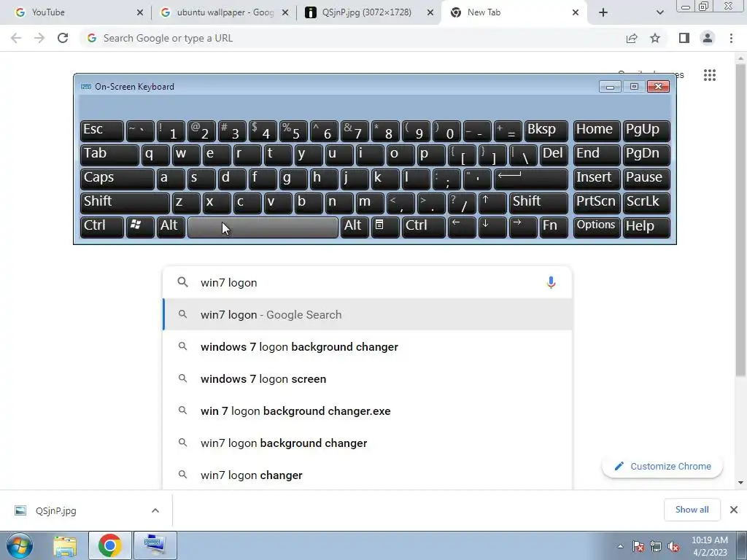Click the browser forward arrow
This screenshot has height=560, width=747.
click(x=39, y=38)
